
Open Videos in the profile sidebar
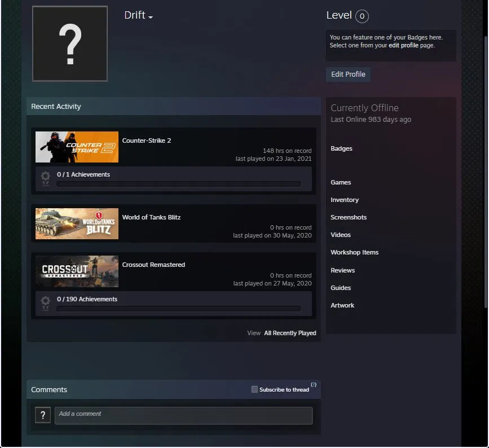[x=341, y=235]
